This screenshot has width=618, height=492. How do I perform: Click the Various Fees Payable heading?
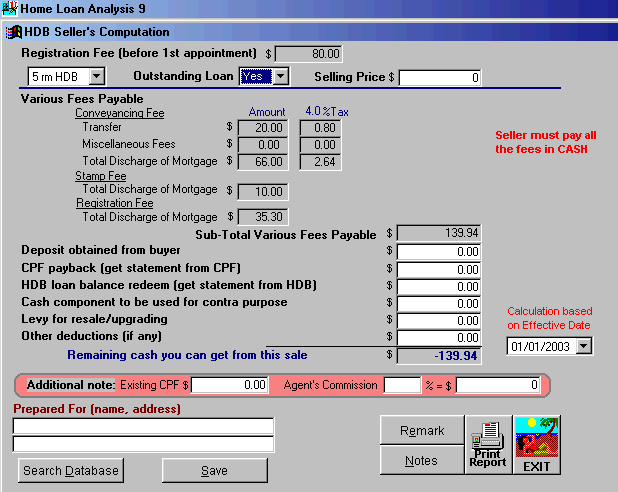pos(82,99)
